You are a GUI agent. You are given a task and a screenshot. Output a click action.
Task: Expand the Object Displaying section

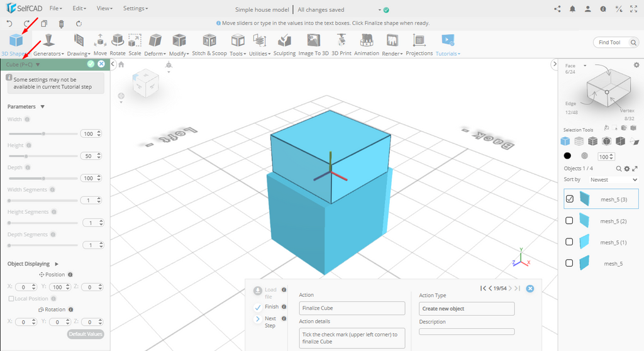(57, 264)
